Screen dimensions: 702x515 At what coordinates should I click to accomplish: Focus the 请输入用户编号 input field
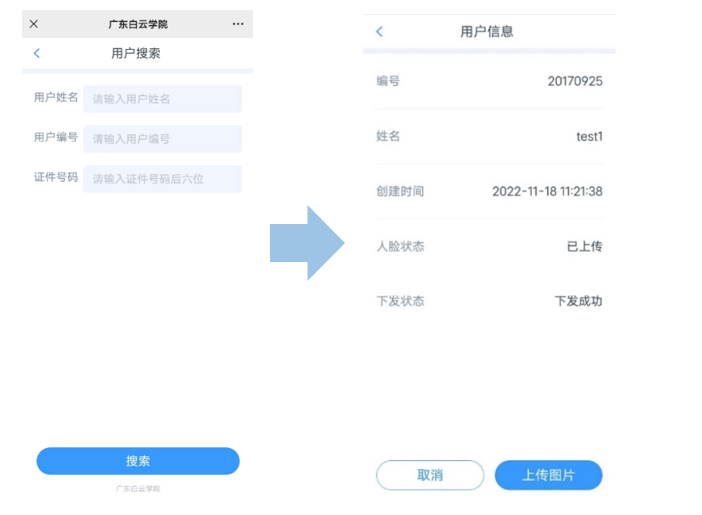coord(162,139)
